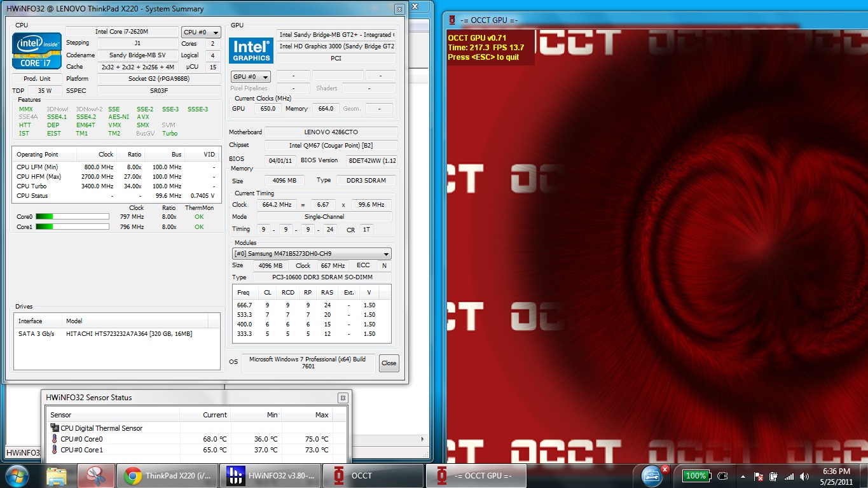Click the 8DET42WW BIOS version field

[x=372, y=161]
